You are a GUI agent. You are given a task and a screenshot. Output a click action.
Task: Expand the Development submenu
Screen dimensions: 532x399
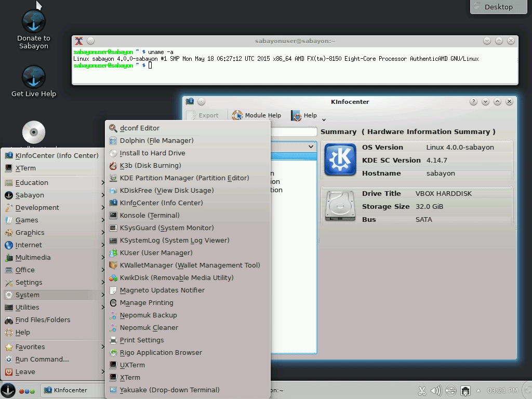[54, 208]
